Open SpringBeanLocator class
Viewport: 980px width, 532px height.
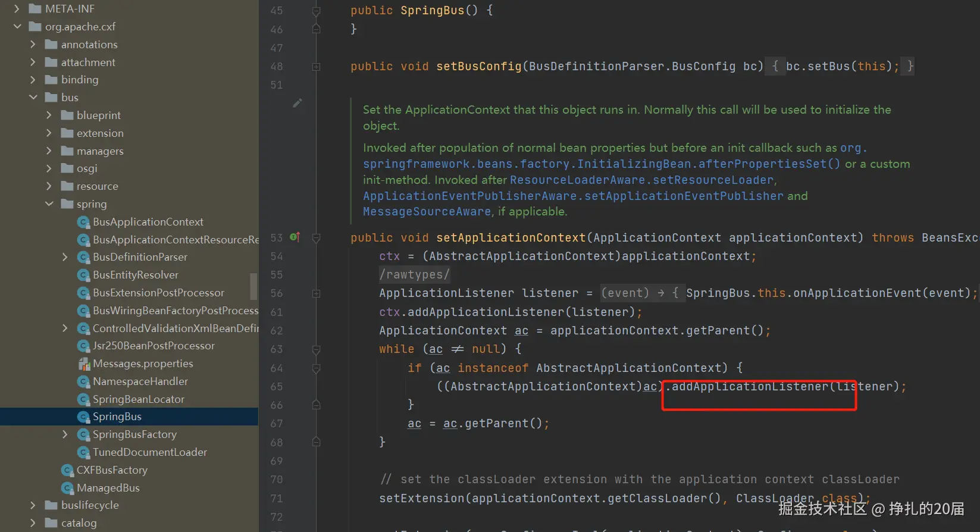click(x=139, y=399)
